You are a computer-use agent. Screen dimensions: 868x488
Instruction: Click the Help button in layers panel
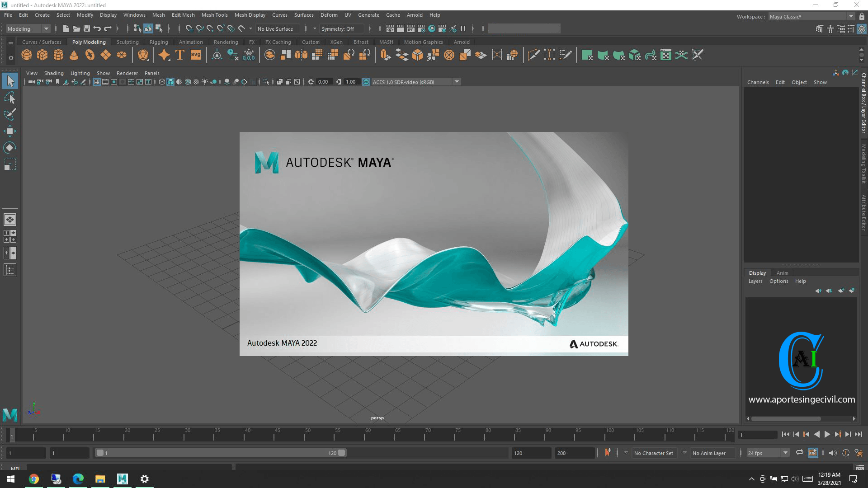(x=801, y=281)
